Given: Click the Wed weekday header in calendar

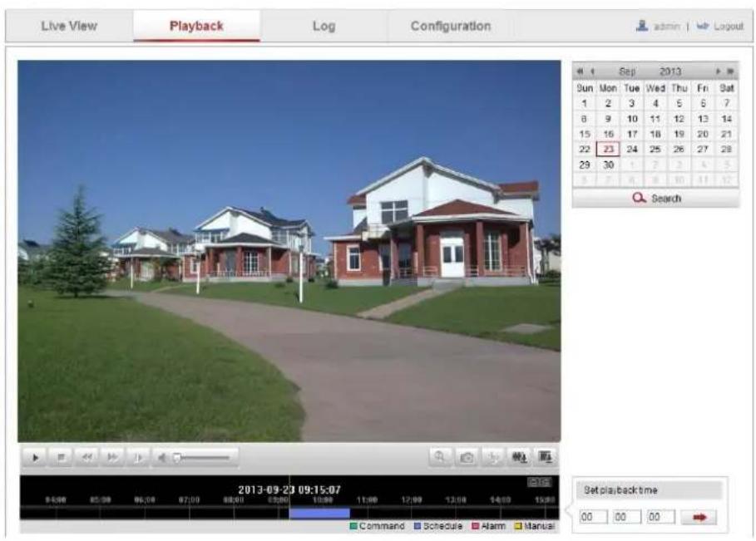Looking at the screenshot, I should coord(655,88).
